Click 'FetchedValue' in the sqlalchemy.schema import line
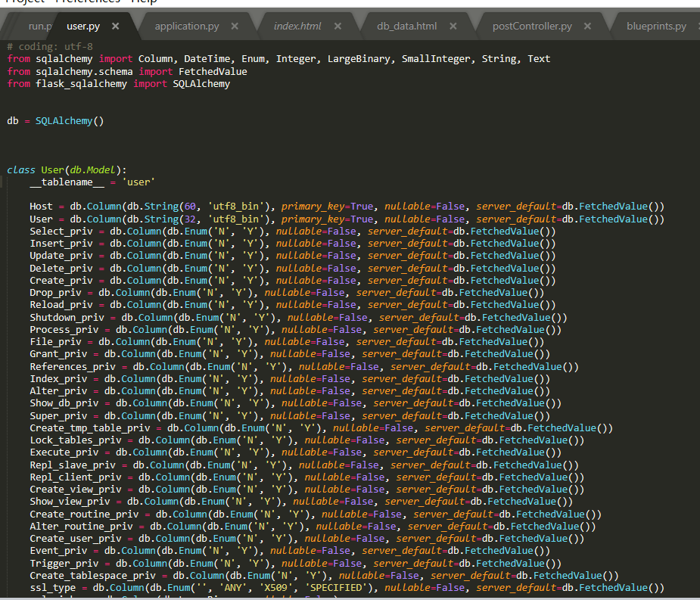The height and width of the screenshot is (600, 700). tap(213, 71)
